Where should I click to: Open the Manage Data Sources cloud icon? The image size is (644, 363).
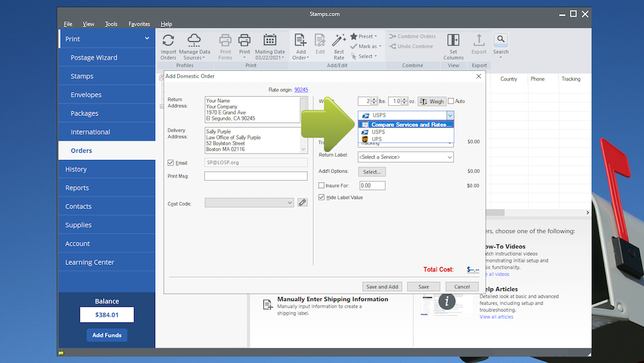click(x=194, y=41)
